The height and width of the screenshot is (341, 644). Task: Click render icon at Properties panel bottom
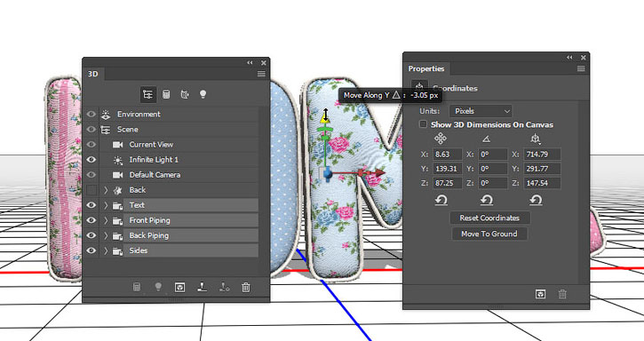540,294
